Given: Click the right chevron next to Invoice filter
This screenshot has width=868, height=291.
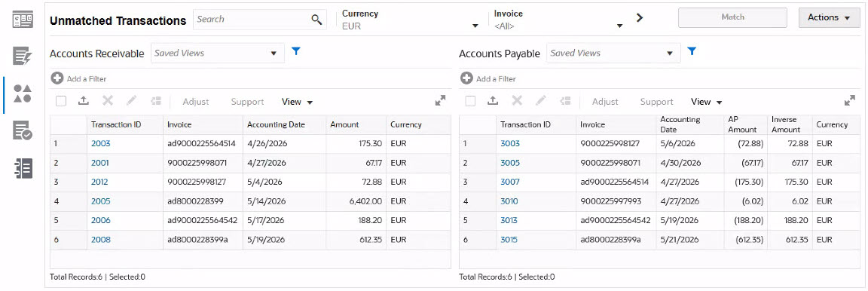Looking at the screenshot, I should [x=640, y=18].
